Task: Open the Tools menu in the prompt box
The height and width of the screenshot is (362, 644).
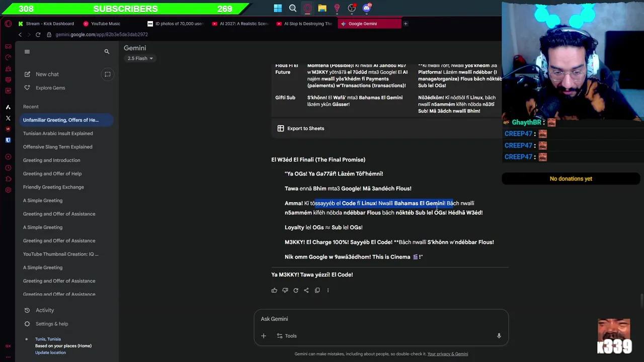Action: click(286, 336)
